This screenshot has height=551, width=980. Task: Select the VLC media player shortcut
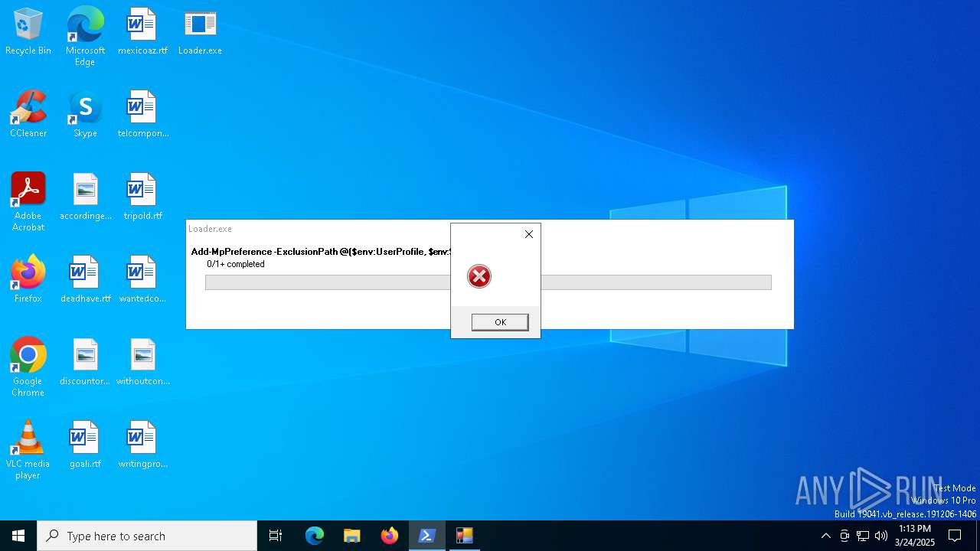pos(28,450)
